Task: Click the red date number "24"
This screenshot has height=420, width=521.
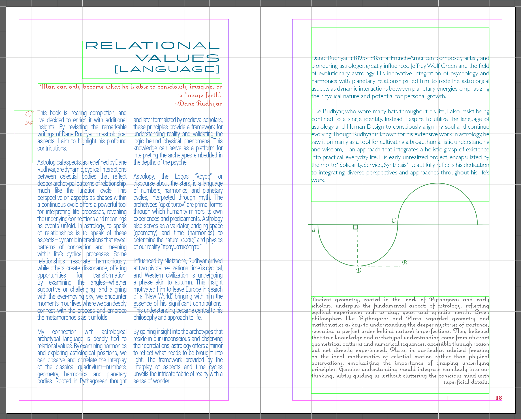Action: (29, 123)
